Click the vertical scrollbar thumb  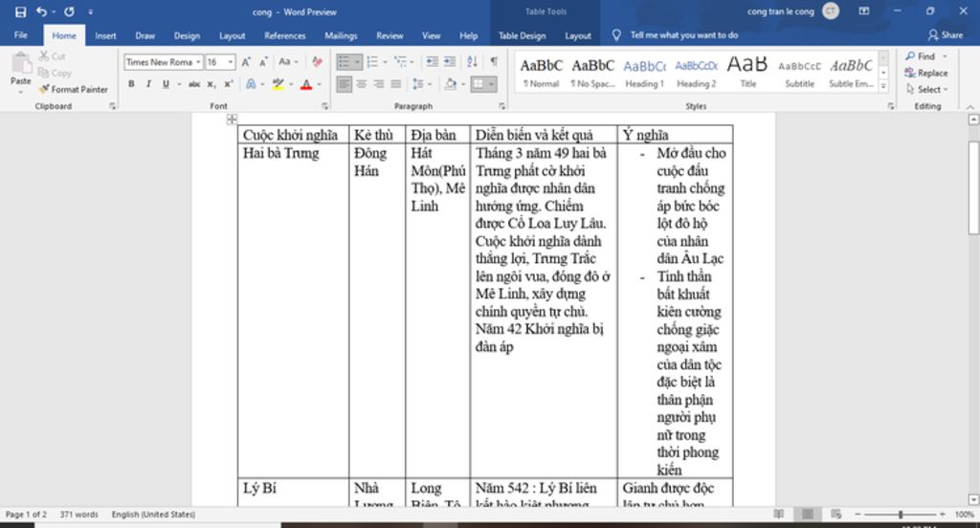point(973,187)
